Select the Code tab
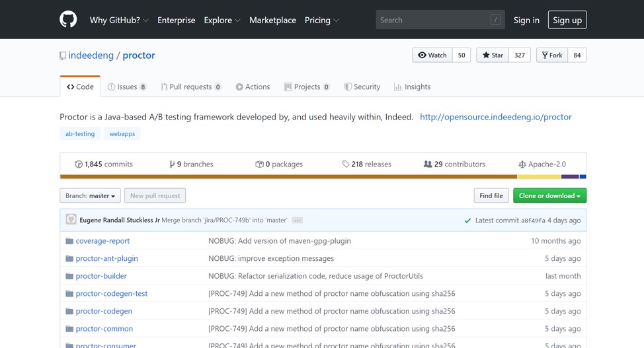 click(x=80, y=87)
